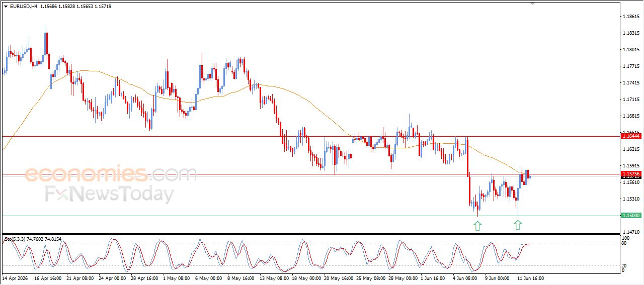Select the left green up arrow
The height and width of the screenshot is (285, 644).
[477, 226]
